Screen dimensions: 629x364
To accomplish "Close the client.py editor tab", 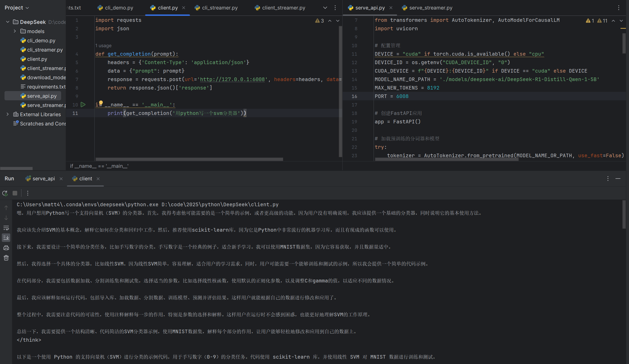I will pyautogui.click(x=184, y=8).
